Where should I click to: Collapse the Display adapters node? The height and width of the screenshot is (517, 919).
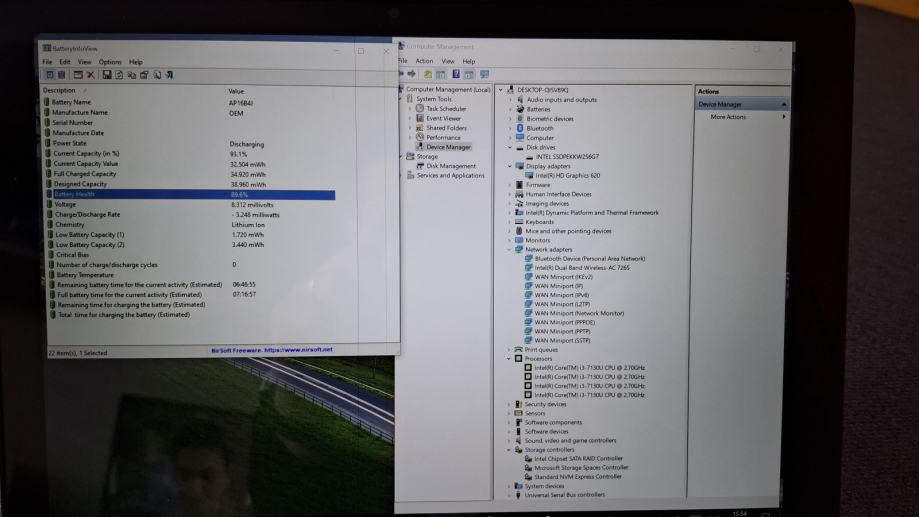pyautogui.click(x=510, y=166)
